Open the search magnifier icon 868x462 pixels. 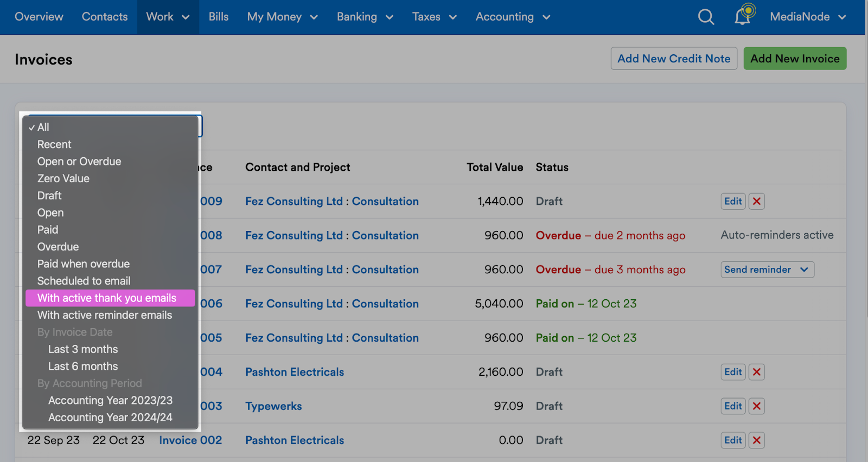(x=706, y=17)
